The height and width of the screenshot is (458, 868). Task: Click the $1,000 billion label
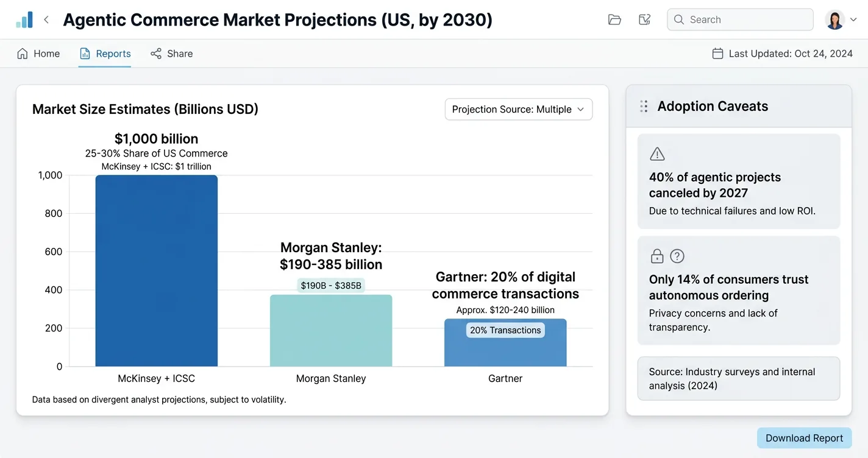click(x=156, y=138)
